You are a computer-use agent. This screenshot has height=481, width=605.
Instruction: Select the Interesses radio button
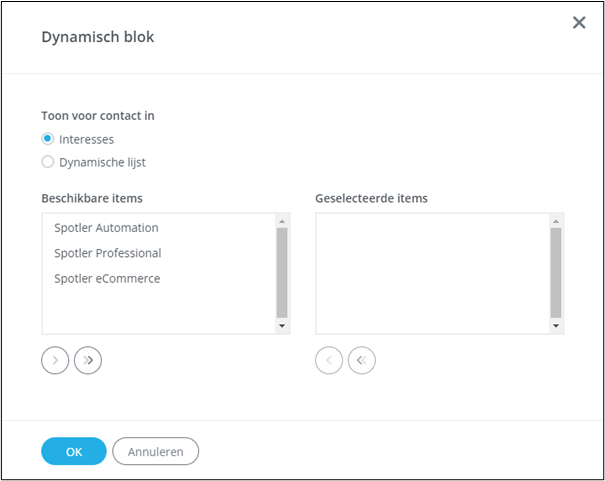[48, 139]
